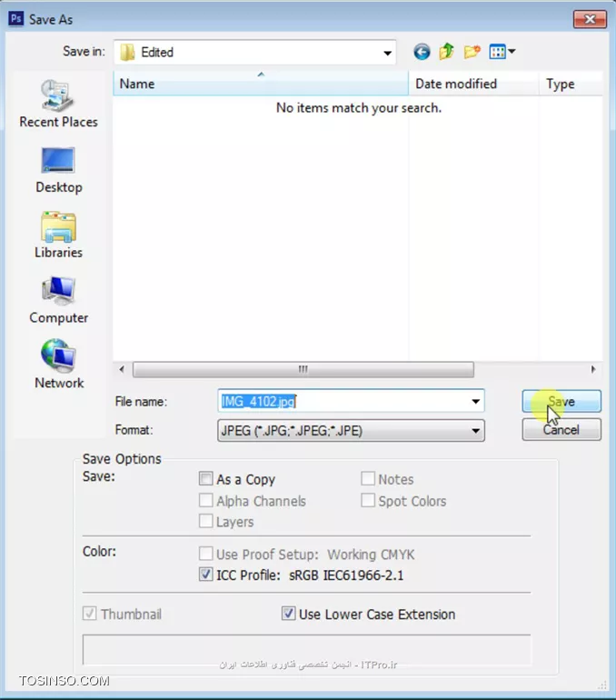Go up one folder level

[446, 52]
